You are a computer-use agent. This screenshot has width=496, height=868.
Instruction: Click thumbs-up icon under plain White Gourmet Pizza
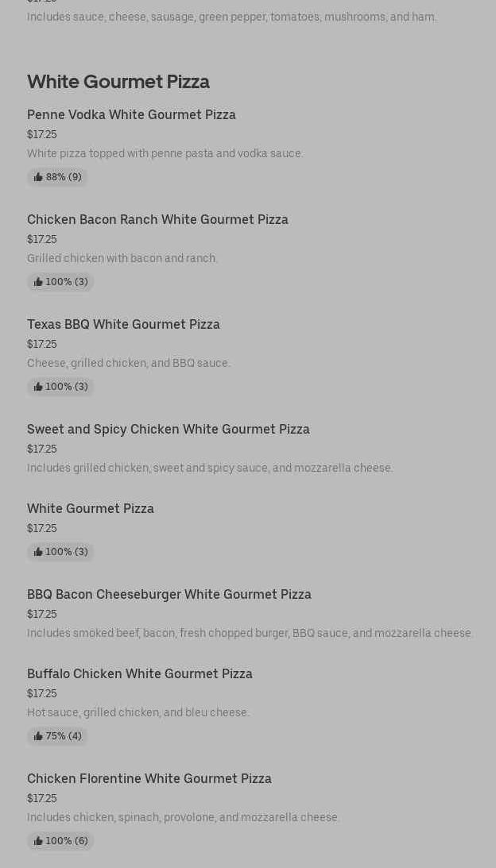point(38,552)
